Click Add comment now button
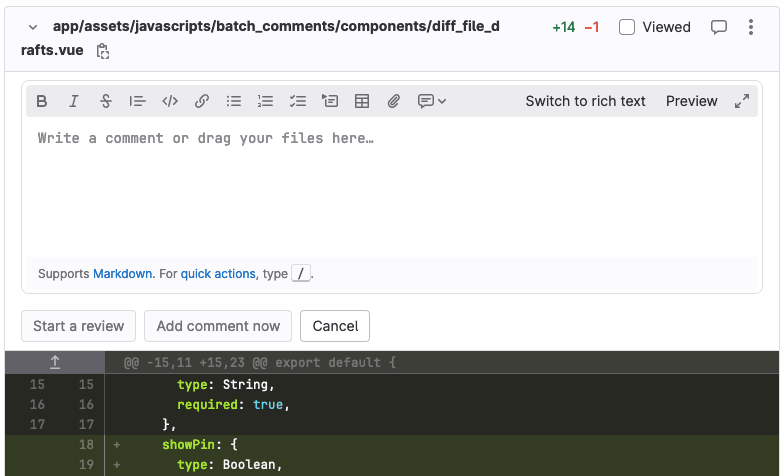This screenshot has height=476, width=784. (x=218, y=326)
